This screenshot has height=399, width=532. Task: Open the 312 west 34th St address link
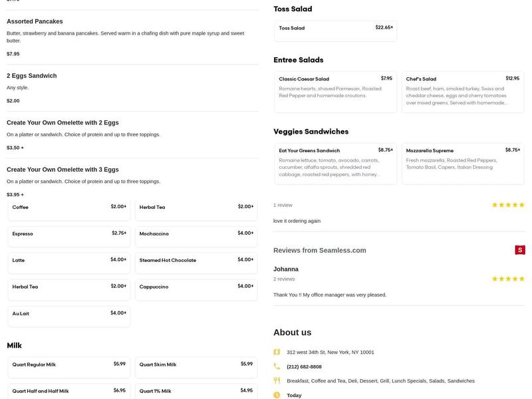[x=330, y=352]
